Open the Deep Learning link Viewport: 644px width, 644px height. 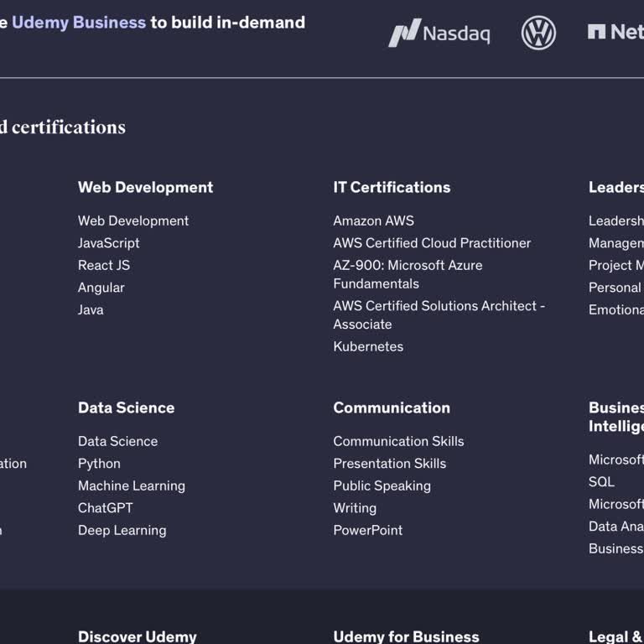(x=122, y=530)
